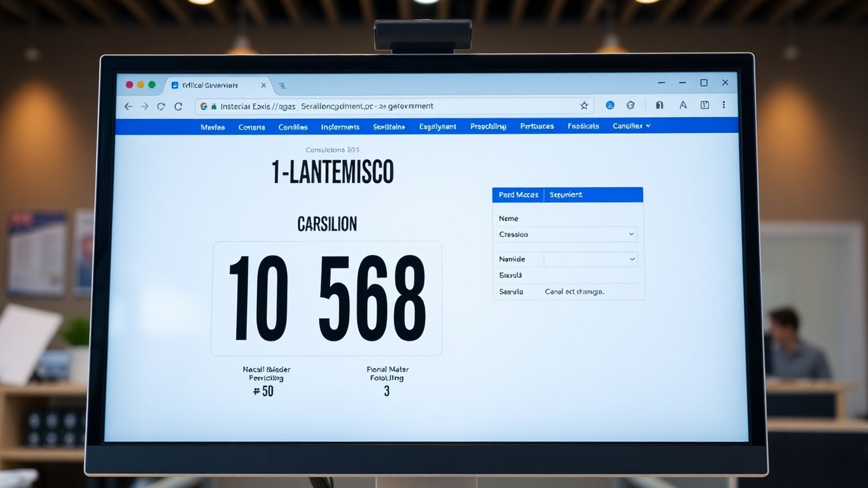Open the 'Mevlee' navigation item
The height and width of the screenshot is (488, 868).
[x=213, y=127]
